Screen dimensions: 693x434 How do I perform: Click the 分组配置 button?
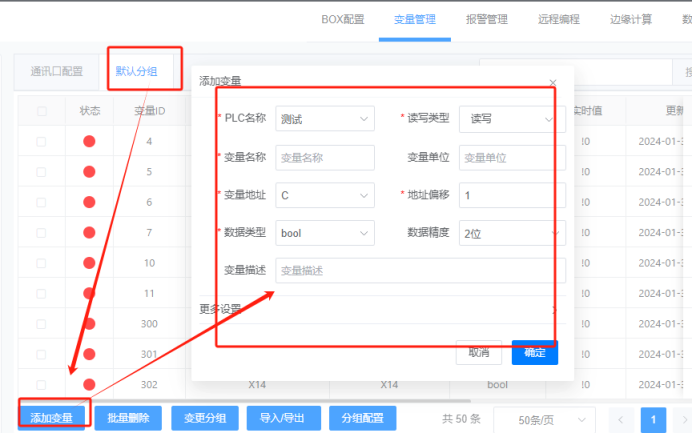click(x=363, y=418)
